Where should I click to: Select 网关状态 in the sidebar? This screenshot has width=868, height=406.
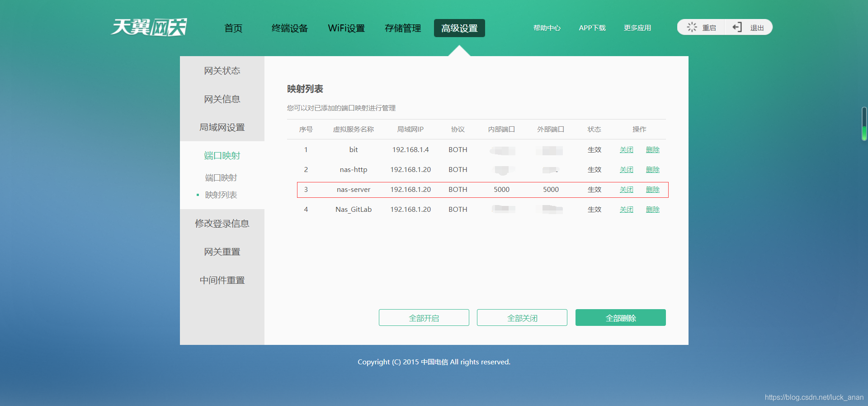(222, 71)
